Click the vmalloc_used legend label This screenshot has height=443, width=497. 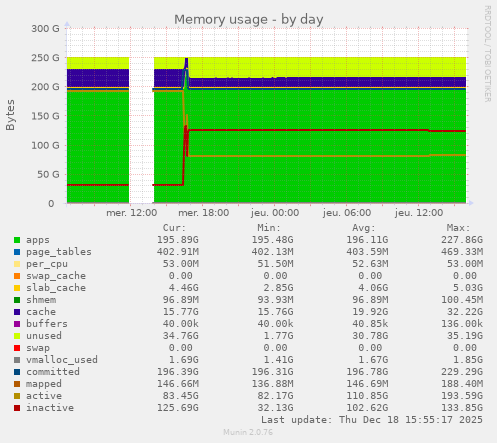click(x=62, y=360)
